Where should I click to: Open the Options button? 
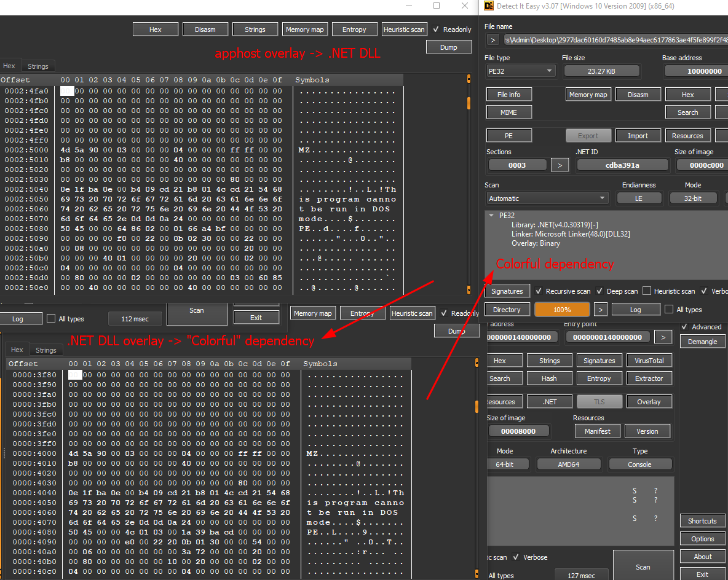click(x=703, y=539)
